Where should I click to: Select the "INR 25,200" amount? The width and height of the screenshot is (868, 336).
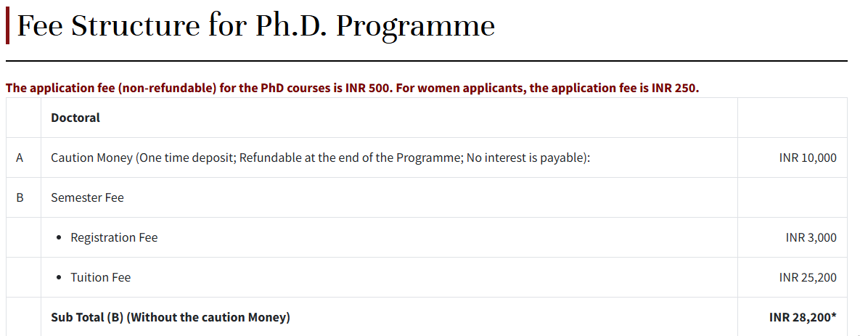point(808,277)
